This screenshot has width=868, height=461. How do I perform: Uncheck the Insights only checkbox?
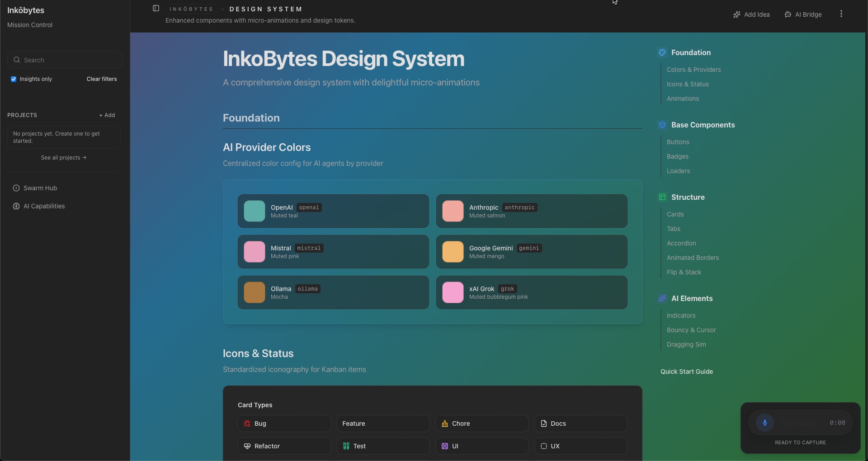(x=14, y=79)
